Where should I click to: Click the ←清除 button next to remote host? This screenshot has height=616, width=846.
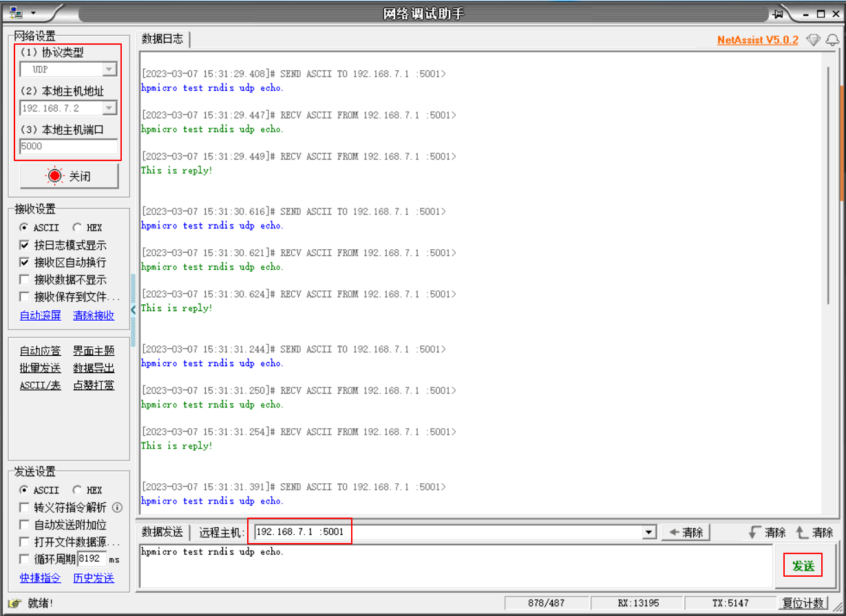(686, 532)
